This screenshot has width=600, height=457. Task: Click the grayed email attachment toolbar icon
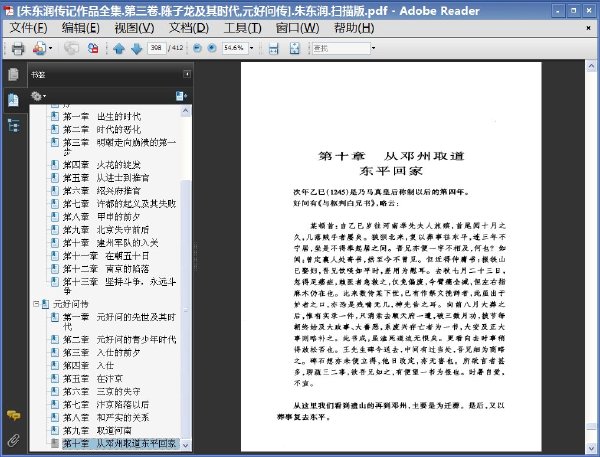tap(71, 48)
